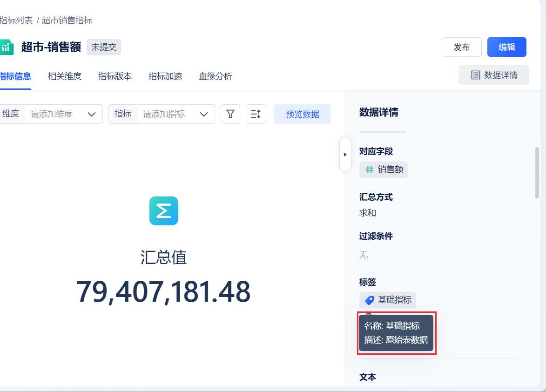
Task: Click the 发布 button
Action: 461,47
